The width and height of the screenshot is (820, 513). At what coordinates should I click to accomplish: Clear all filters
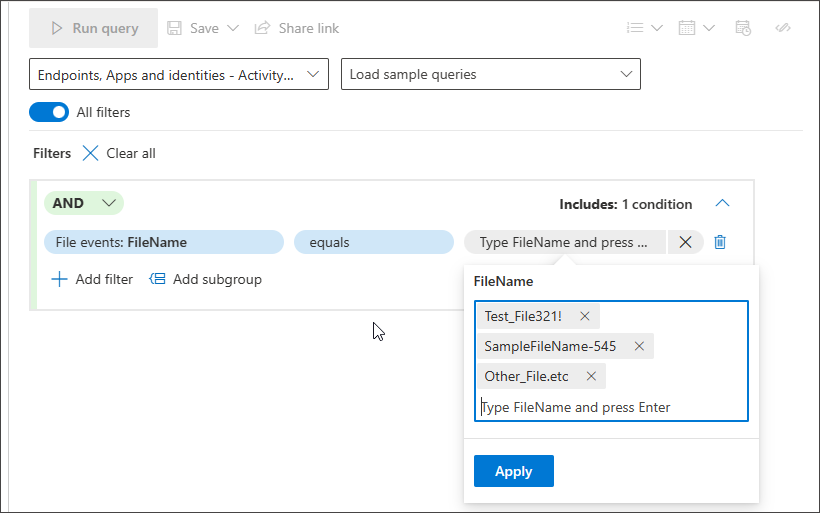point(119,153)
